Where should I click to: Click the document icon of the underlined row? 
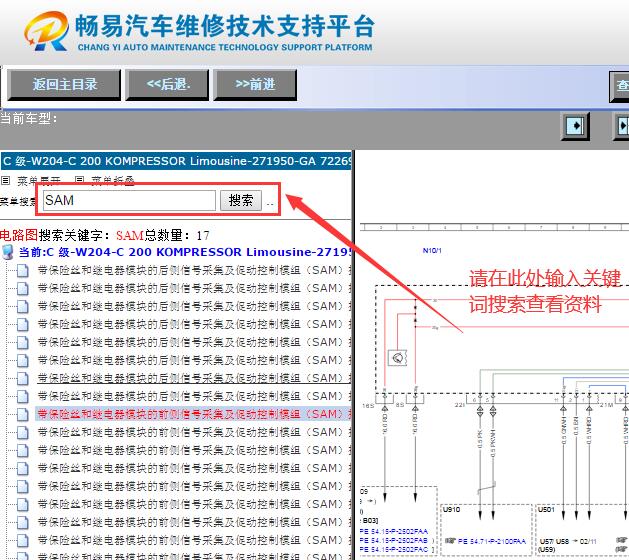click(x=22, y=378)
